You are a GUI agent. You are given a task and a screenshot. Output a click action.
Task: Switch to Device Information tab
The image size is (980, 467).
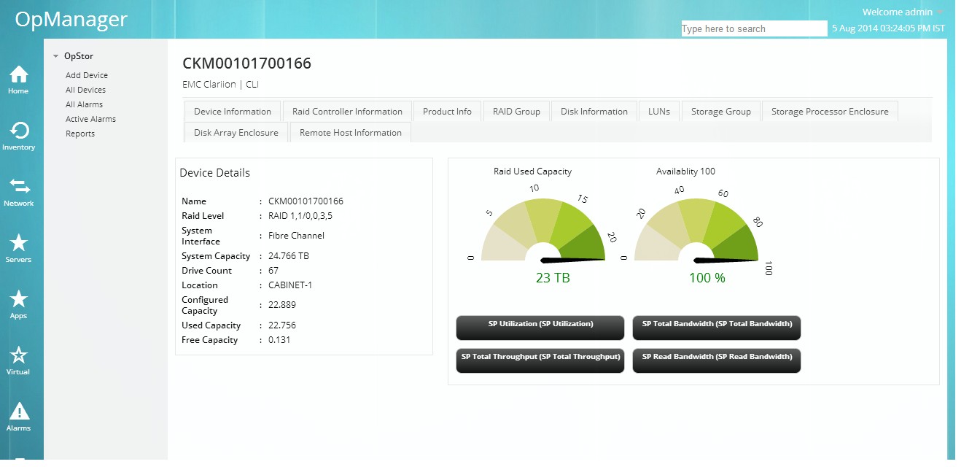click(233, 112)
